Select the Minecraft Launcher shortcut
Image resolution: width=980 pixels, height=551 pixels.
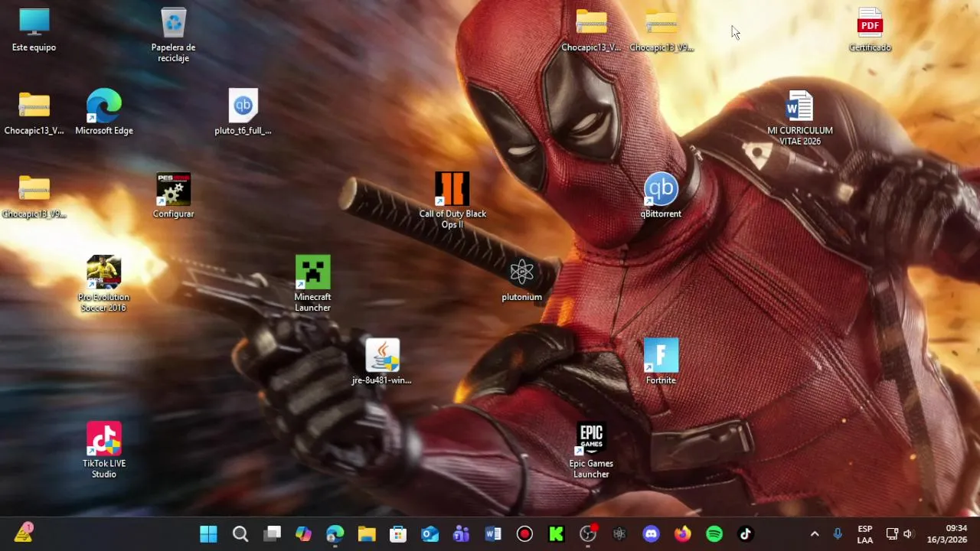(x=312, y=285)
